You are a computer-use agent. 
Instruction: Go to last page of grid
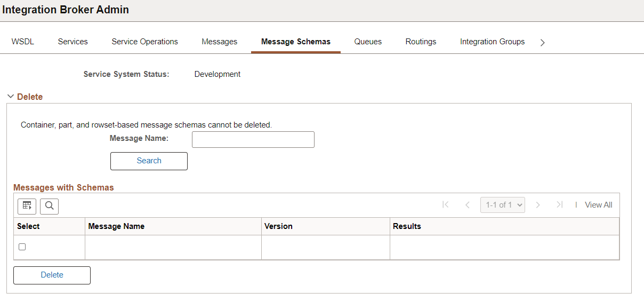point(559,205)
